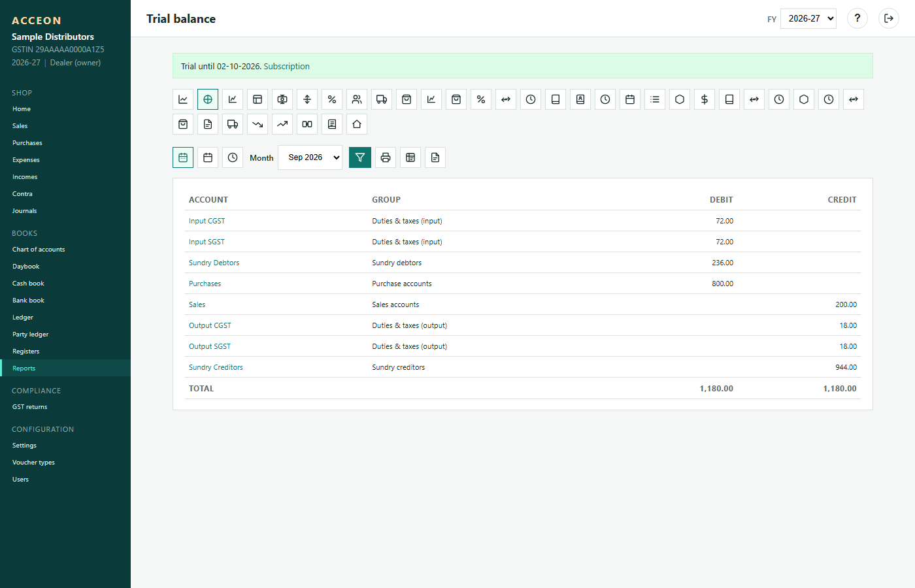This screenshot has height=588, width=915.
Task: Open the report with two-people icon
Action: pos(357,99)
